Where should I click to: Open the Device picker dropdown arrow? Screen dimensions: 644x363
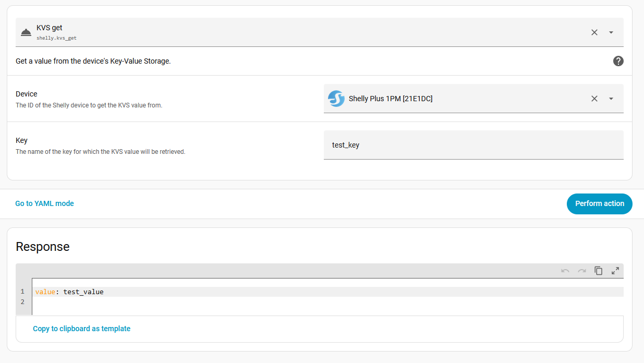point(611,99)
